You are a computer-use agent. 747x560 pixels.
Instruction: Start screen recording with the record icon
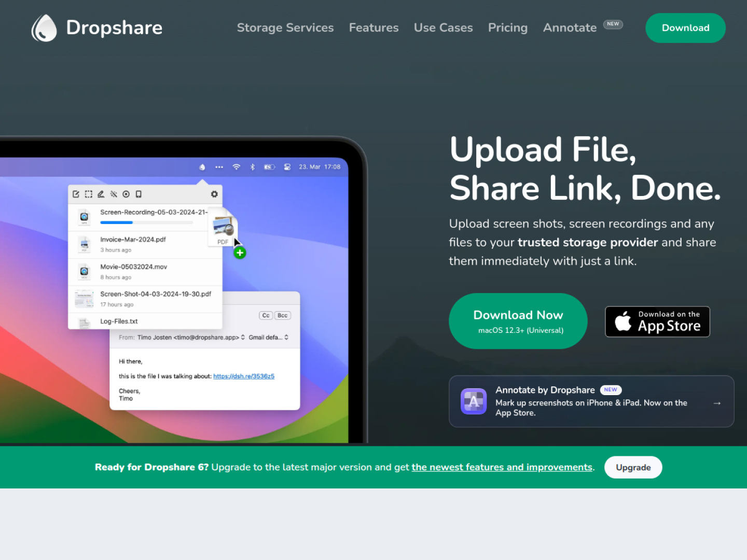point(126,194)
